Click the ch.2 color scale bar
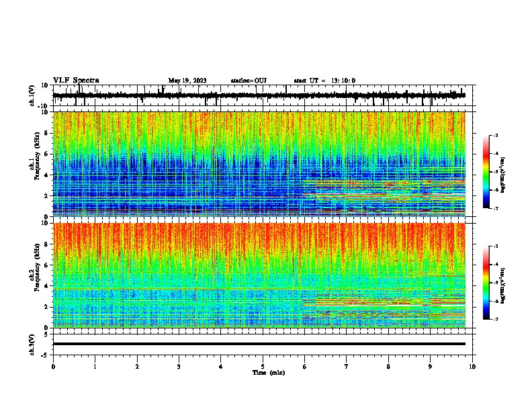The height and width of the screenshot is (411, 532). point(486,283)
